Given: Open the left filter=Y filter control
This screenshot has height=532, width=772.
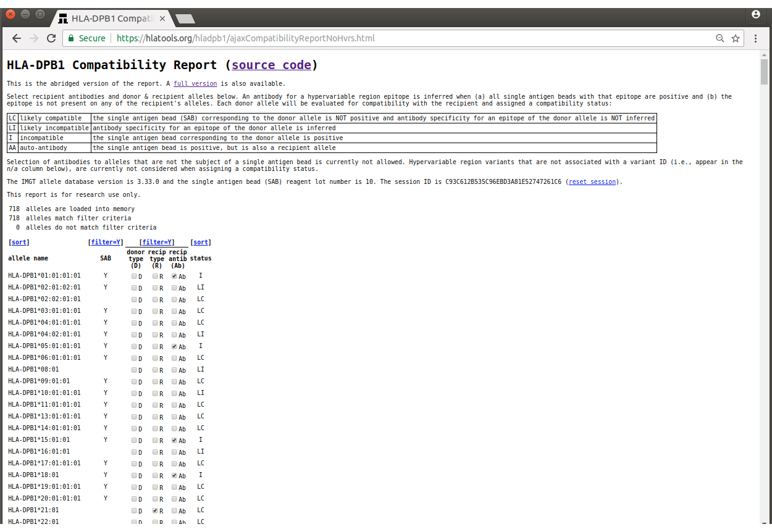Looking at the screenshot, I should pos(106,242).
